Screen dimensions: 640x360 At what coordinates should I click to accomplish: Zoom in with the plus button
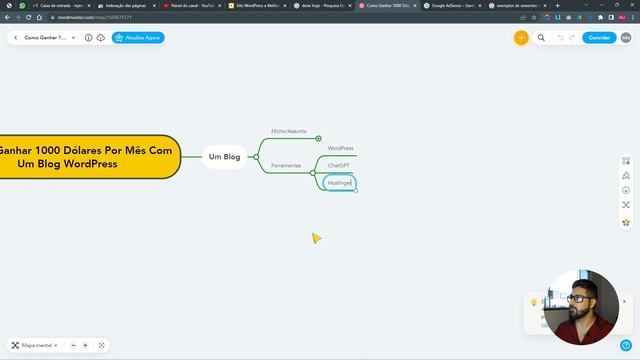tap(85, 345)
